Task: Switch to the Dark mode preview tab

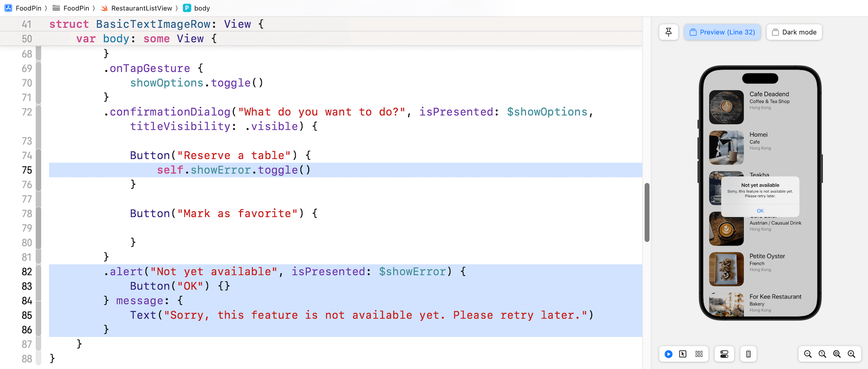Action: pyautogui.click(x=794, y=32)
